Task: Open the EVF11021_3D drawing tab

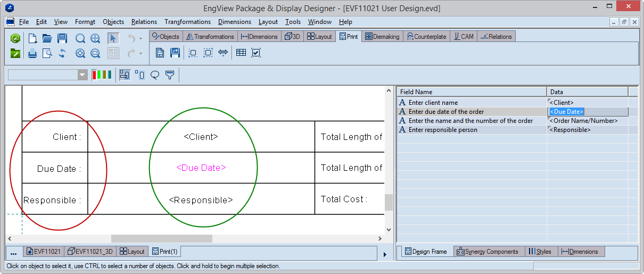Action: (x=90, y=251)
